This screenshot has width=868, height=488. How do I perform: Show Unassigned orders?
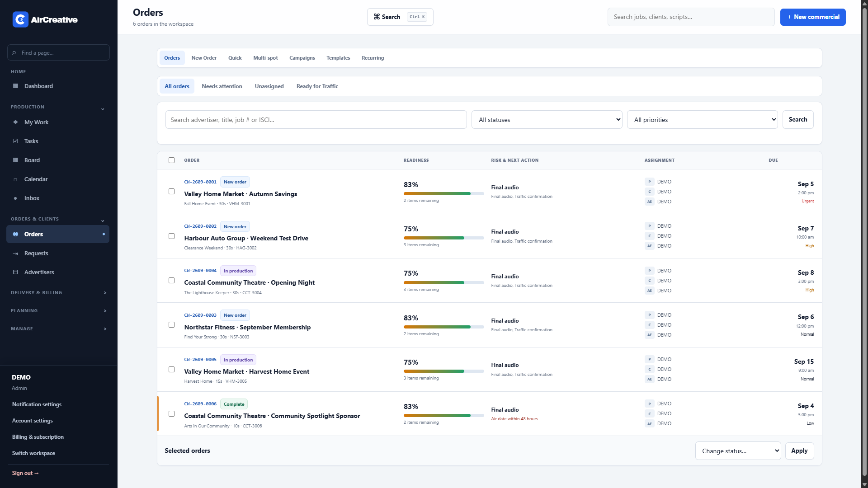click(x=269, y=86)
